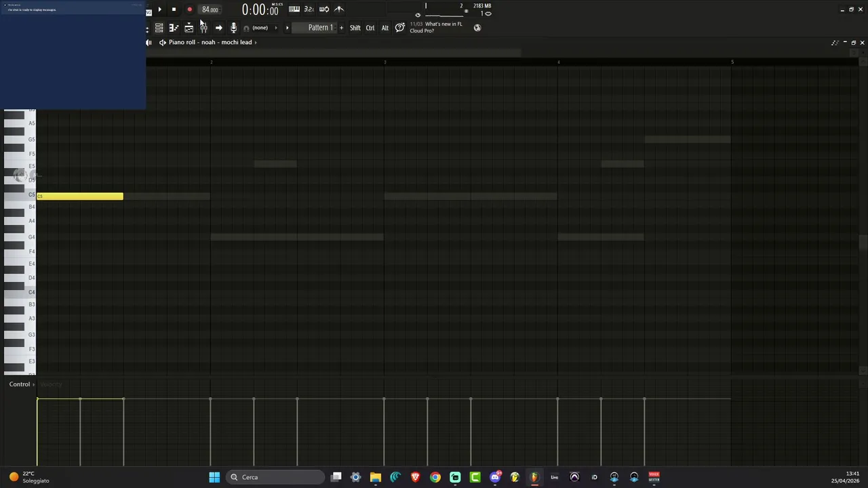
Task: Toggle the metronome icon
Action: tap(339, 9)
